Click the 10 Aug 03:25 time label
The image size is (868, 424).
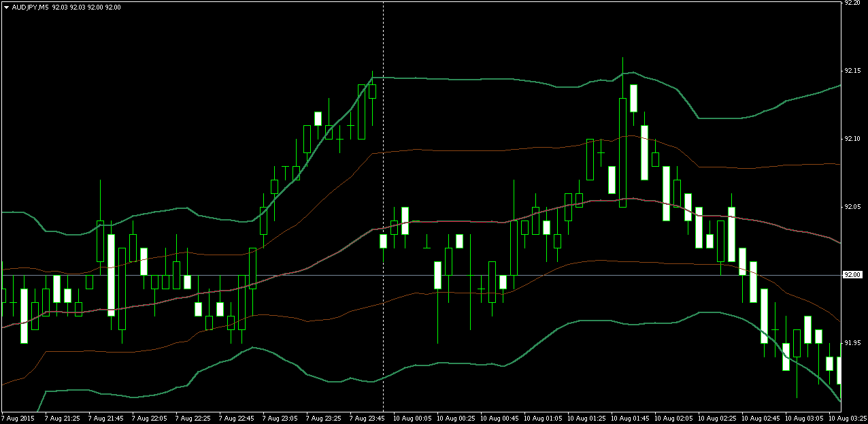coord(848,417)
